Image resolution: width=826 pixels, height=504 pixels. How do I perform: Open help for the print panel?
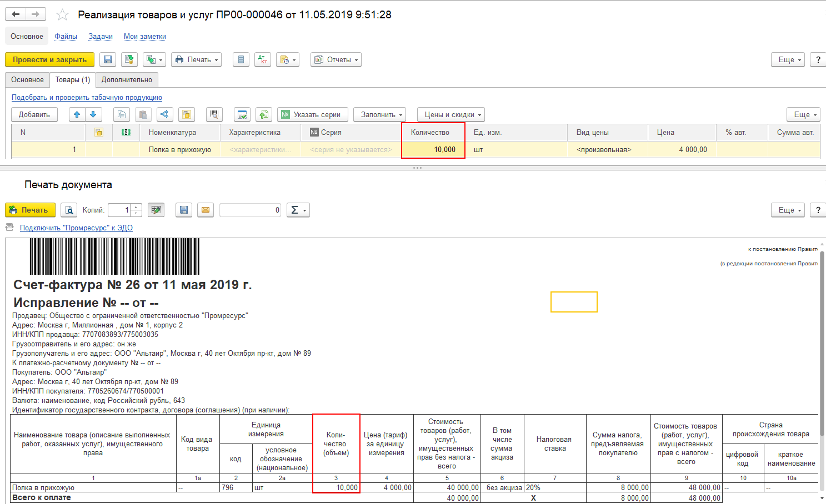pos(818,210)
